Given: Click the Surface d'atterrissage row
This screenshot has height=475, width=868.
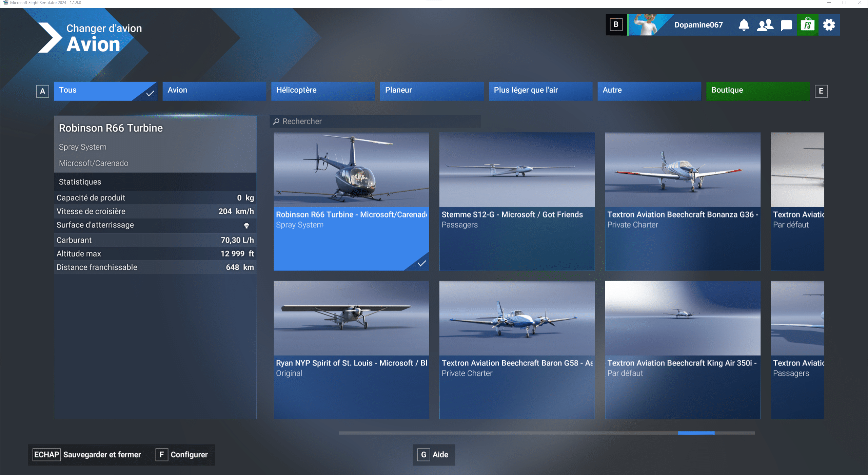Looking at the screenshot, I should click(x=155, y=225).
